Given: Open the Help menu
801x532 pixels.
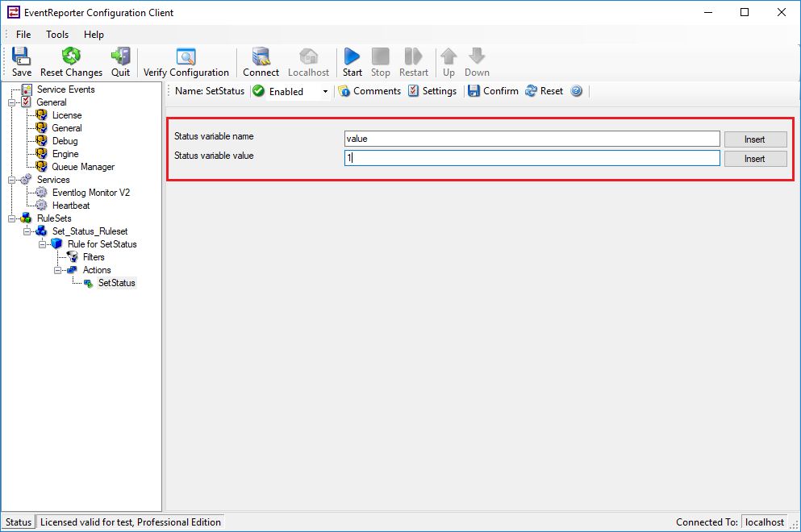Looking at the screenshot, I should coord(94,34).
